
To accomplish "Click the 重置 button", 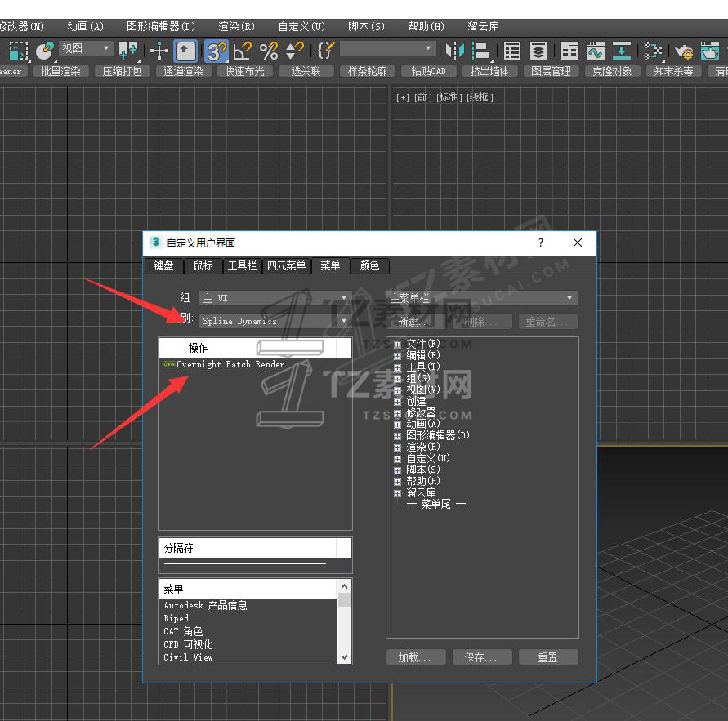I will [548, 657].
